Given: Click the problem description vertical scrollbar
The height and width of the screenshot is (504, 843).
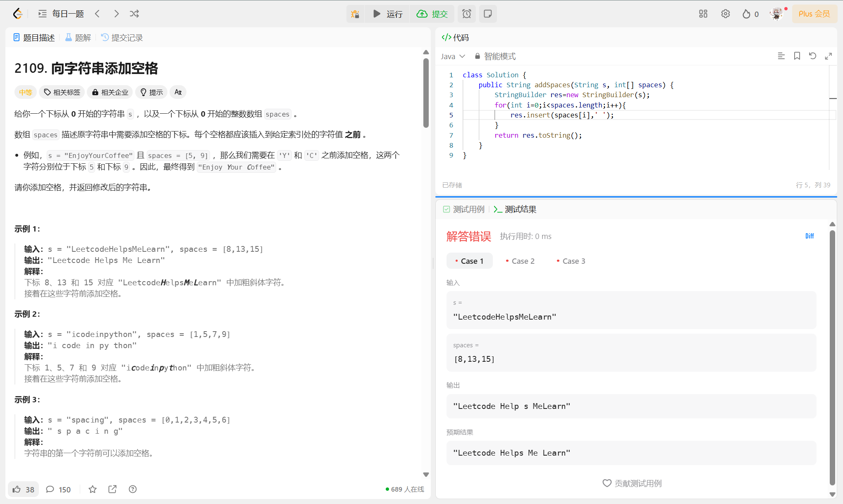Looking at the screenshot, I should (x=426, y=94).
